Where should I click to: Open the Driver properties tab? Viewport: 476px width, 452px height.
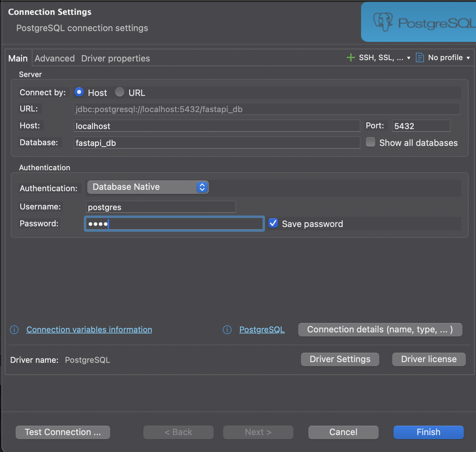click(x=116, y=58)
